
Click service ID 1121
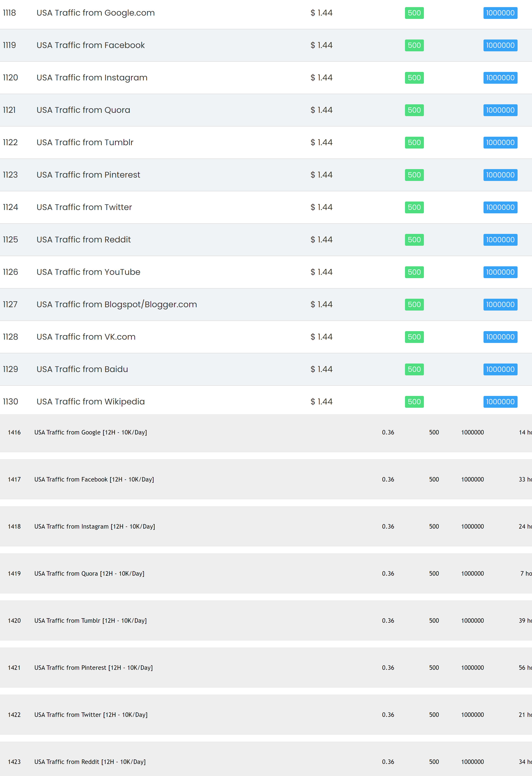point(9,110)
